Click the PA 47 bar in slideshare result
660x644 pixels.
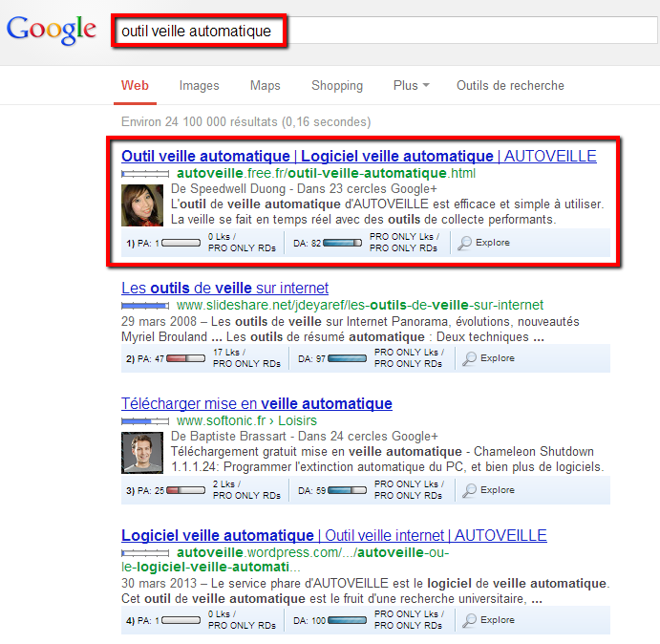click(x=187, y=358)
